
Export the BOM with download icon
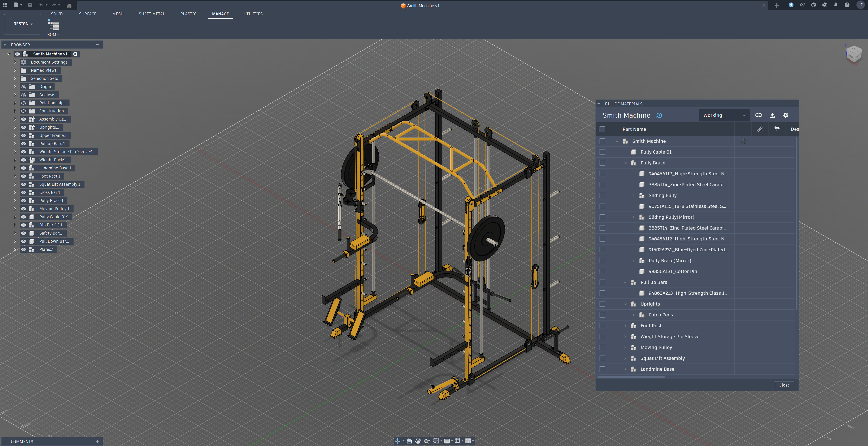click(x=772, y=115)
